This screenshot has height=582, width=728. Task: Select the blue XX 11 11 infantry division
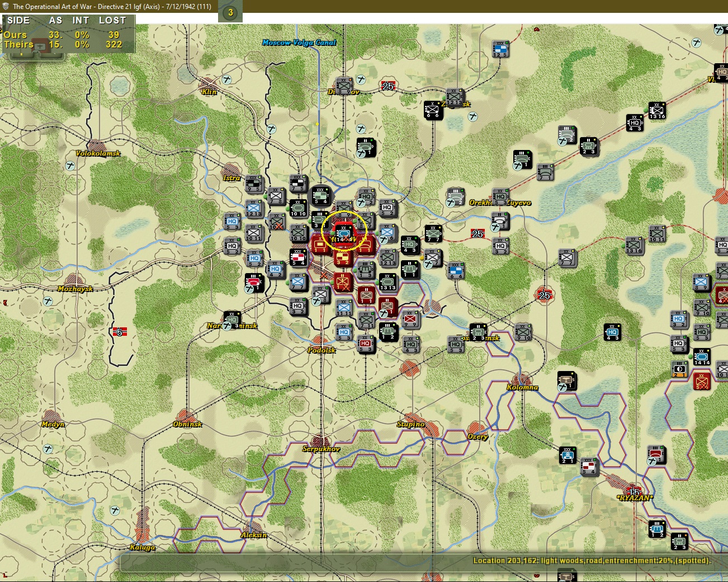[x=343, y=308]
